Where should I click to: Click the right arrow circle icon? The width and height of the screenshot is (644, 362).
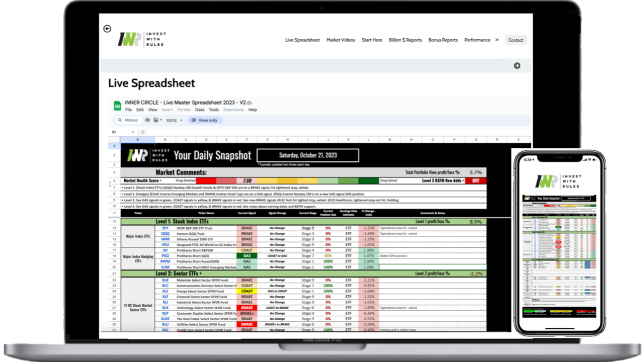point(517,65)
